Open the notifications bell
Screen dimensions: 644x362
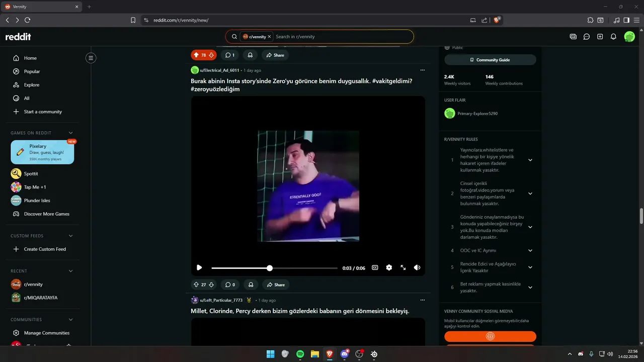[613, 37]
